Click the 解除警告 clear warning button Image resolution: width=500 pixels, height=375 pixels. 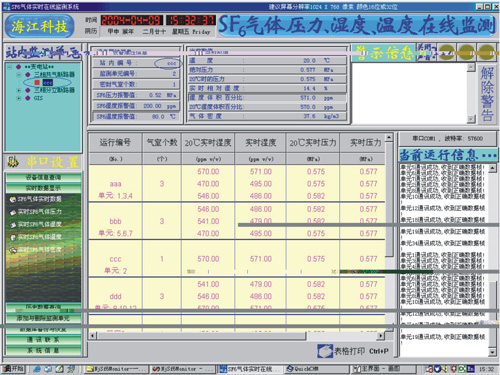point(487,94)
